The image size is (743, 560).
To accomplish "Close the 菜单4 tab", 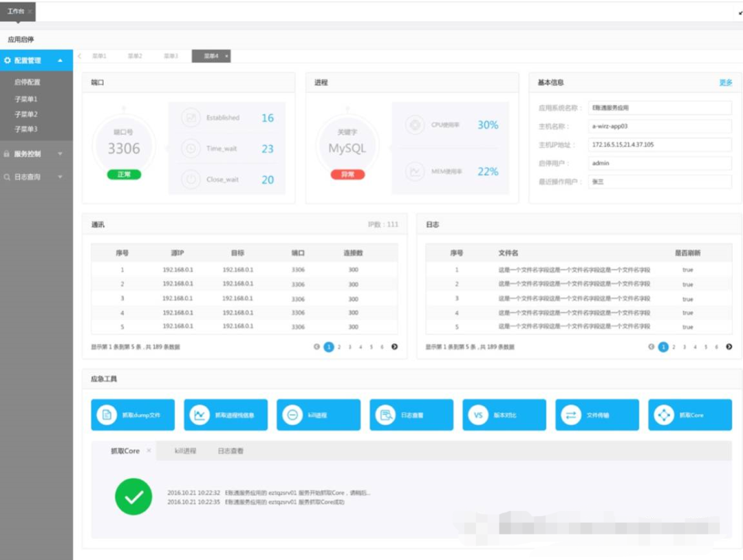I will tap(226, 56).
